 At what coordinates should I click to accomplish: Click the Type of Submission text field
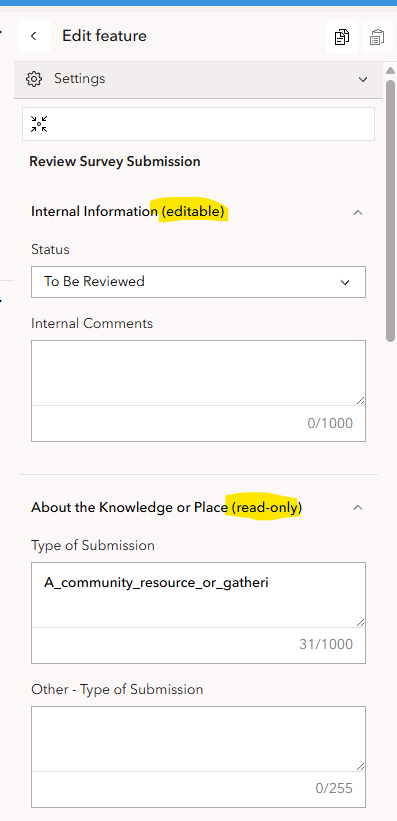[198, 595]
